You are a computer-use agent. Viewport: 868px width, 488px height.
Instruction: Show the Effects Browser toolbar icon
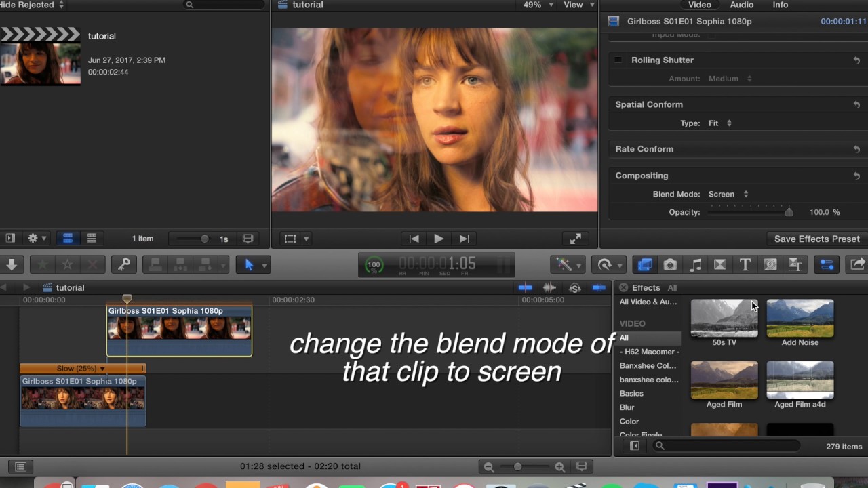[x=645, y=265]
